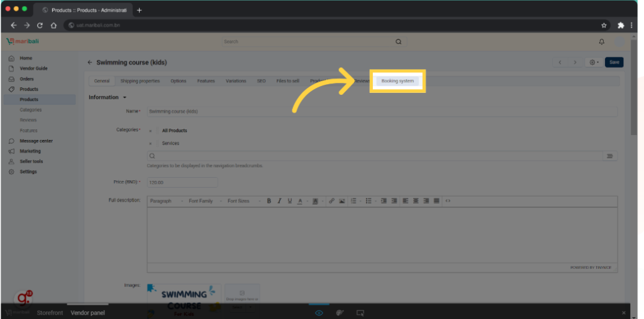The width and height of the screenshot is (644, 319).
Task: Apply italic formatting in editor toolbar
Action: click(279, 201)
